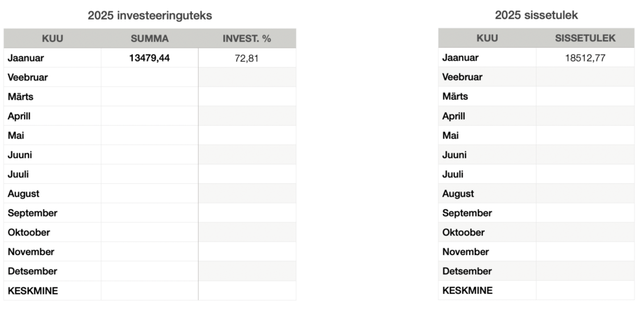Select the September label in investment table

click(32, 213)
